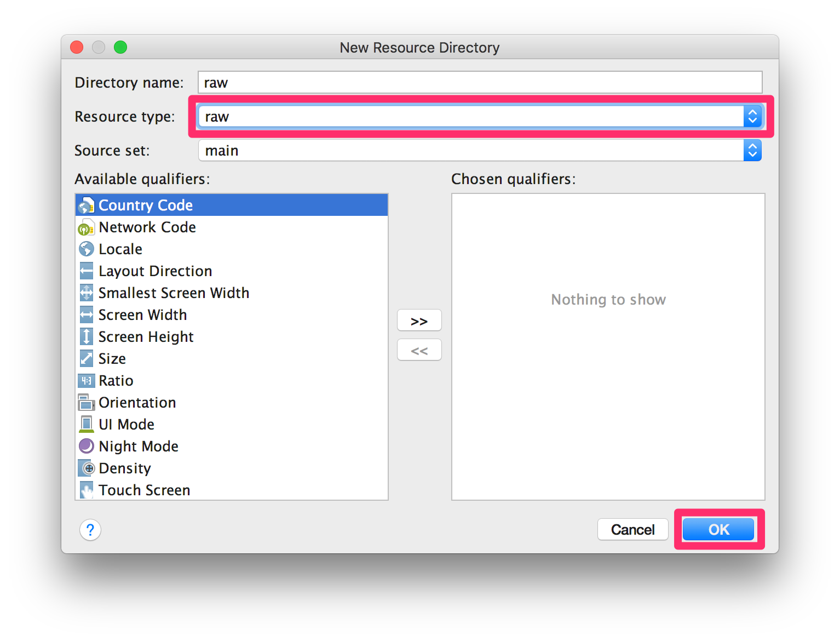Click the Orientation qualifier icon
Image resolution: width=840 pixels, height=641 pixels.
pos(86,403)
